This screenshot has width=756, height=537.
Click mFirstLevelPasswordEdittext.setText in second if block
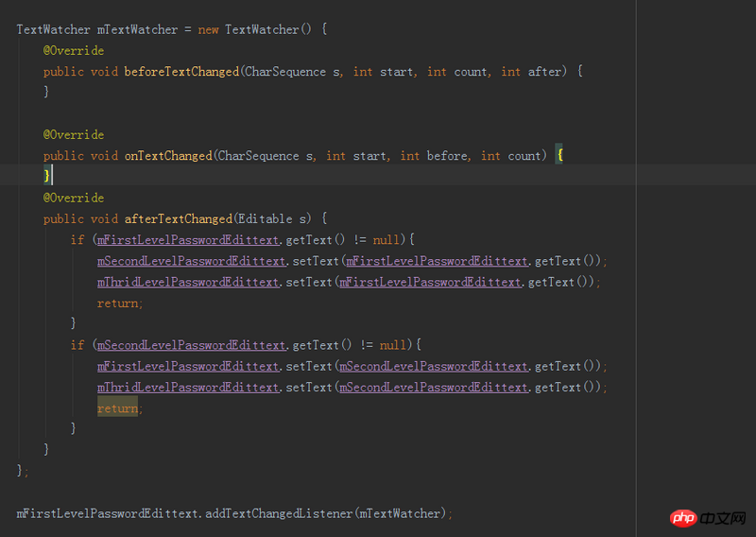point(215,366)
